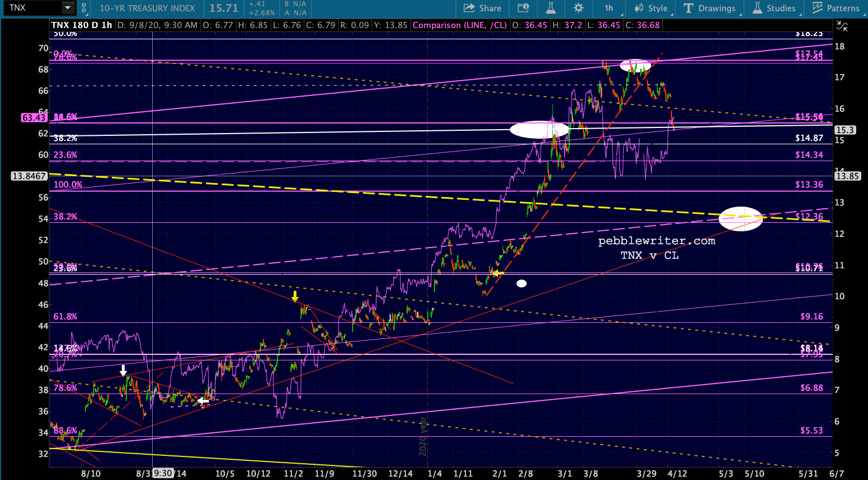Click the D: 9/8/20, 9:30 AM readout

click(x=158, y=25)
